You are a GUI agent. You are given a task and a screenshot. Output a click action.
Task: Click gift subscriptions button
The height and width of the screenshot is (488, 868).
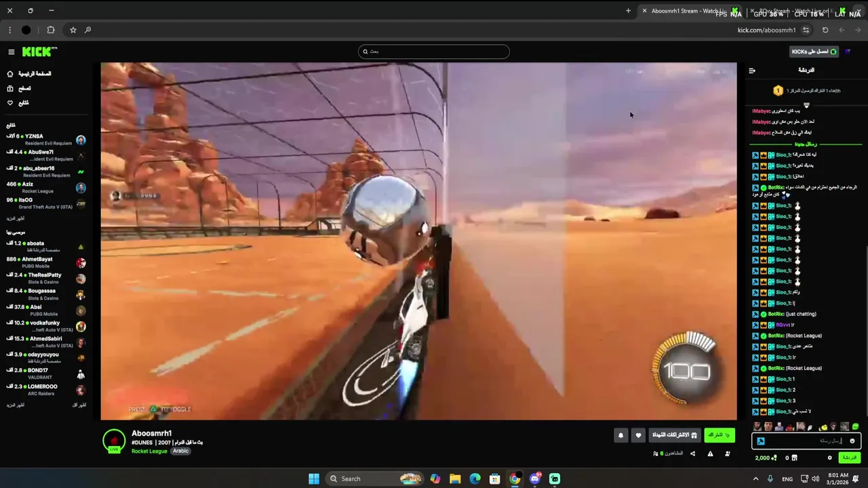click(675, 435)
